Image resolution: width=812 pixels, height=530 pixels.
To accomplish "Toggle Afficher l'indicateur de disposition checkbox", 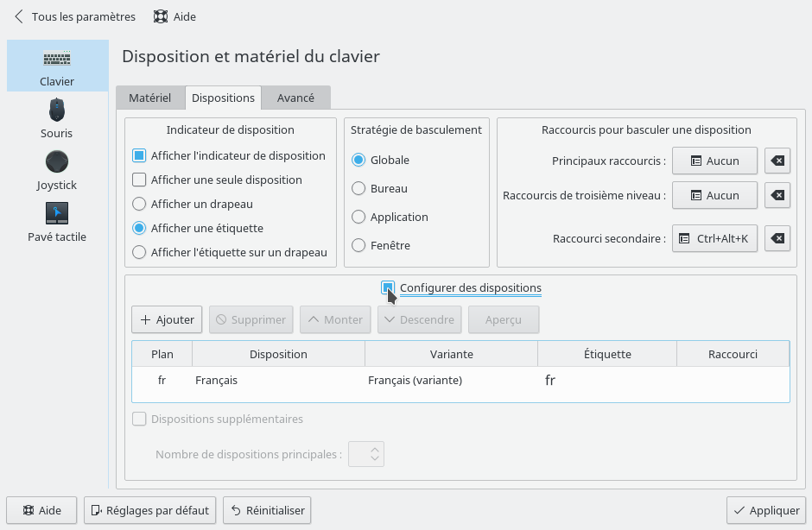I will click(138, 156).
